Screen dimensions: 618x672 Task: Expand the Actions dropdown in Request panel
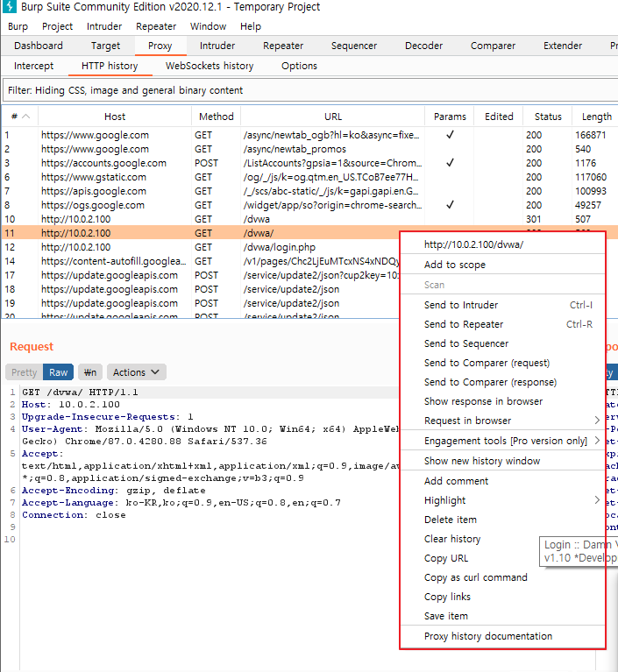pyautogui.click(x=137, y=372)
